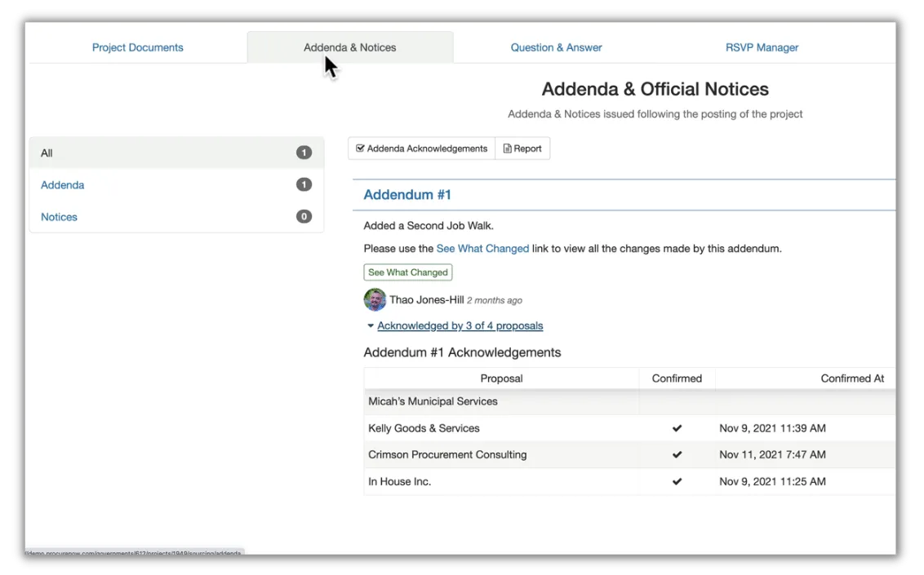Click the Nov 9, 2021 11:25 AM timestamp

pos(772,481)
